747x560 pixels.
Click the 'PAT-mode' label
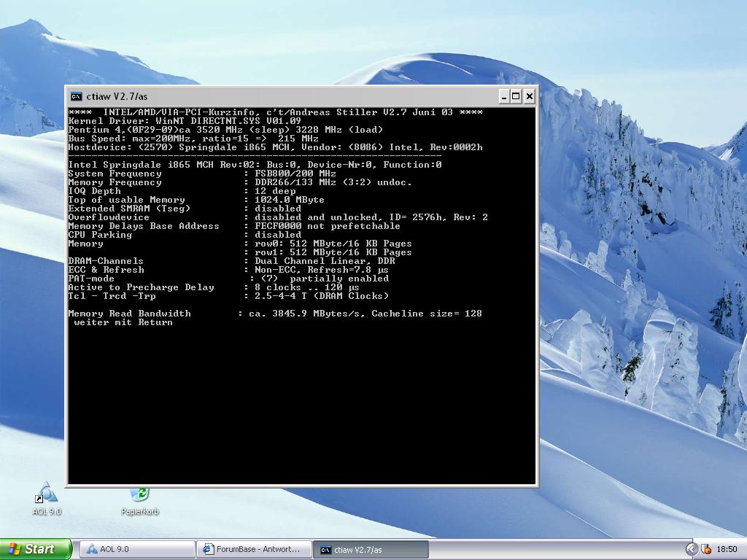(91, 279)
